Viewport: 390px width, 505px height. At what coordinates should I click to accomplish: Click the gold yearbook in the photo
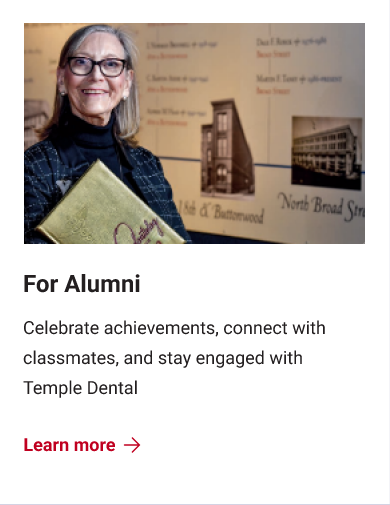point(110,207)
